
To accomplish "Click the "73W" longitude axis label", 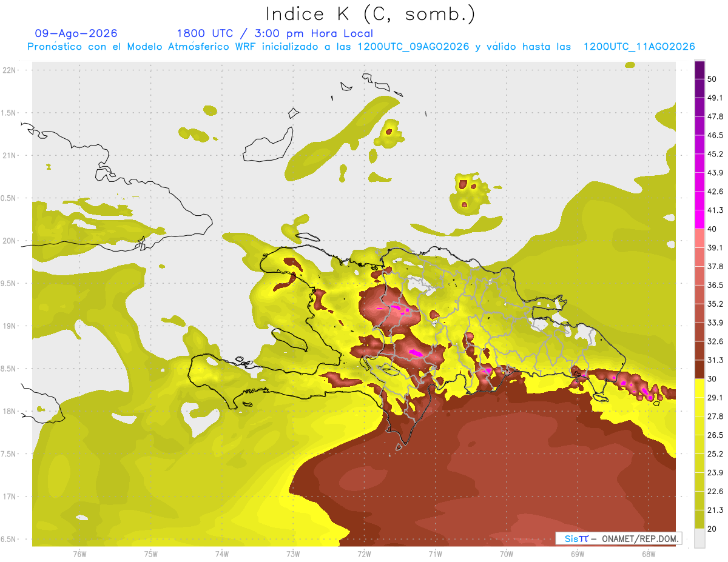I will [x=293, y=554].
